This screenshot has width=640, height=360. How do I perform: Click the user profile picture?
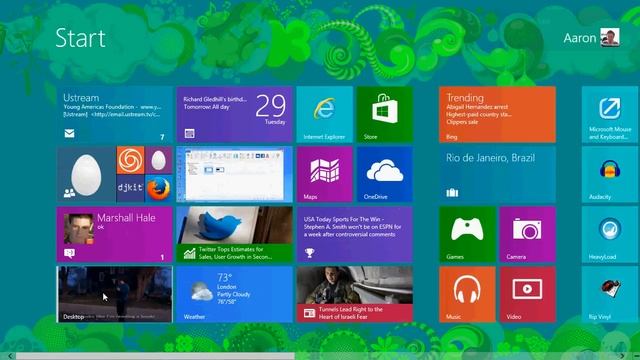coord(610,37)
